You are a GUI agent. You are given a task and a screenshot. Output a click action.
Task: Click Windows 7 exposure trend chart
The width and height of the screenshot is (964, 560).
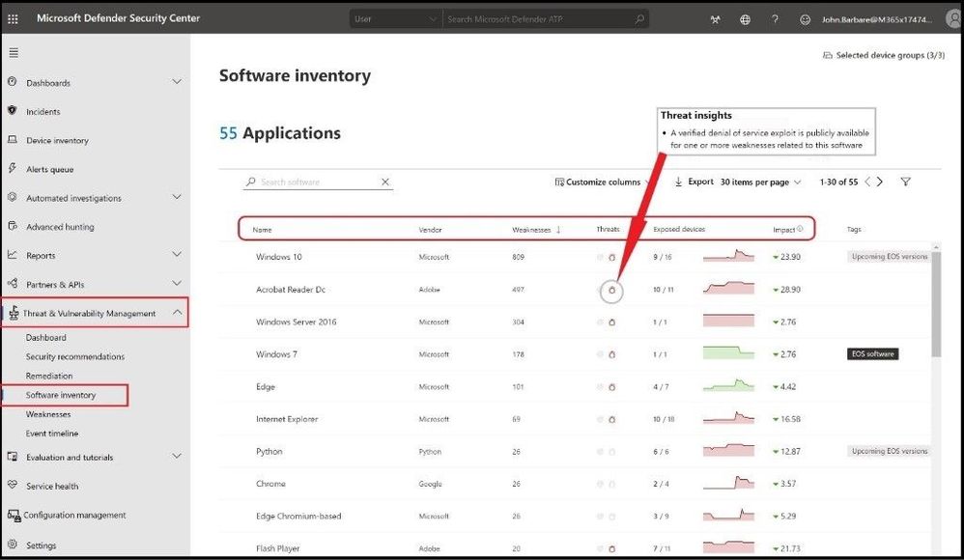click(x=728, y=352)
